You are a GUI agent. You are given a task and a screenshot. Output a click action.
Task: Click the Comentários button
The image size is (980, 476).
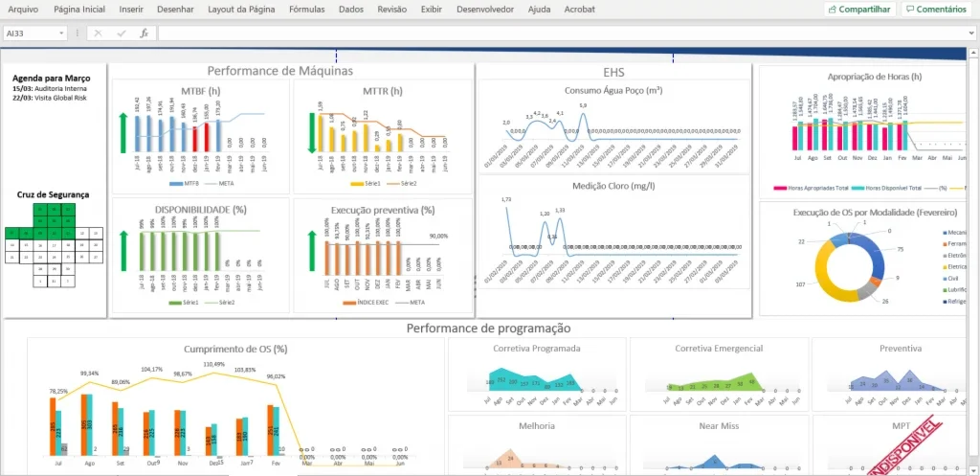click(936, 10)
